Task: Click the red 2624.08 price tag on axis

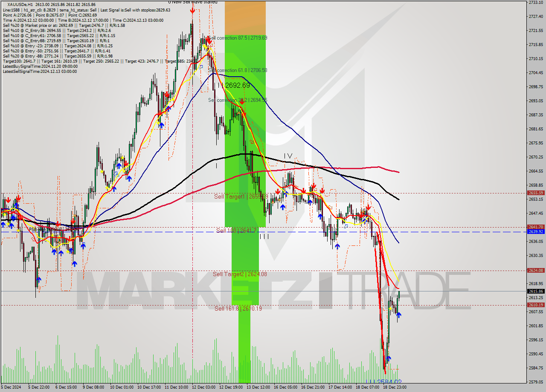Action: pos(535,270)
